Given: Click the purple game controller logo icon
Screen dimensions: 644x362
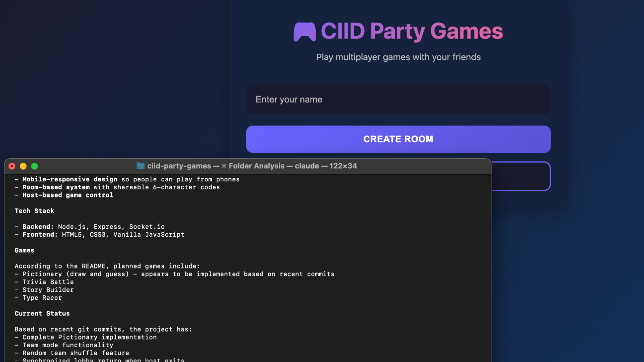Looking at the screenshot, I should [x=305, y=32].
